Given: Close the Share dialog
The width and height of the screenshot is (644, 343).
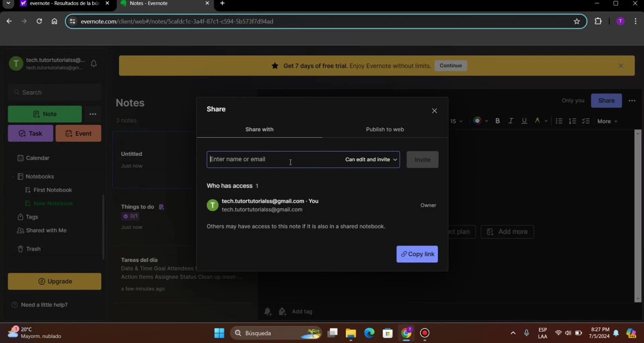Looking at the screenshot, I should (x=434, y=111).
